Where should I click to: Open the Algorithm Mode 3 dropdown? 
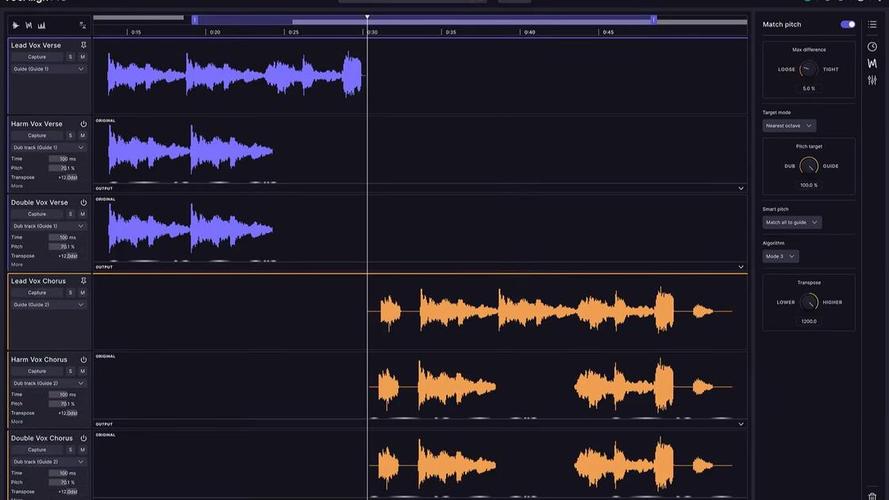pos(781,256)
